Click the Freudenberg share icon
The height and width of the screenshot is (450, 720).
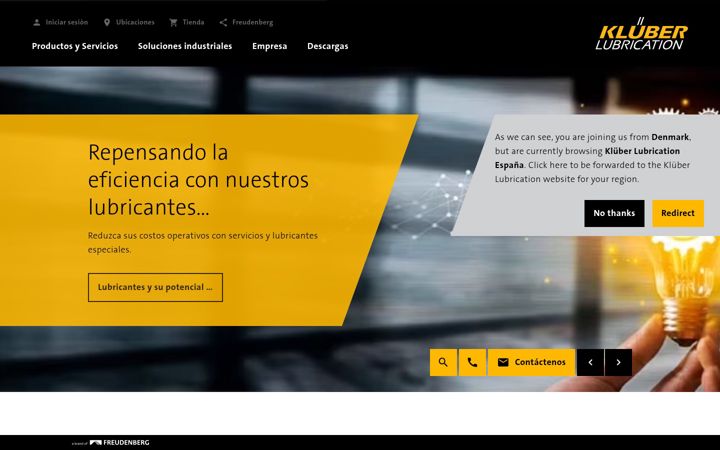point(223,22)
